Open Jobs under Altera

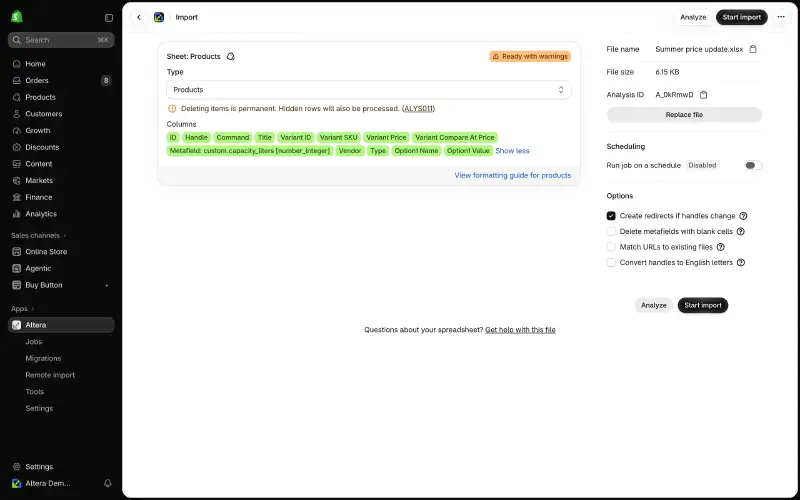pyautogui.click(x=34, y=342)
